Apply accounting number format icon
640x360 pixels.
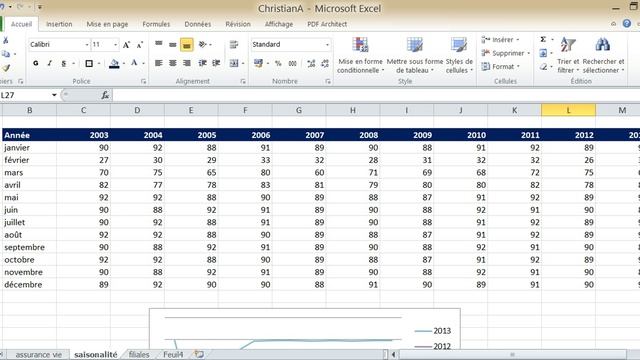click(x=258, y=63)
